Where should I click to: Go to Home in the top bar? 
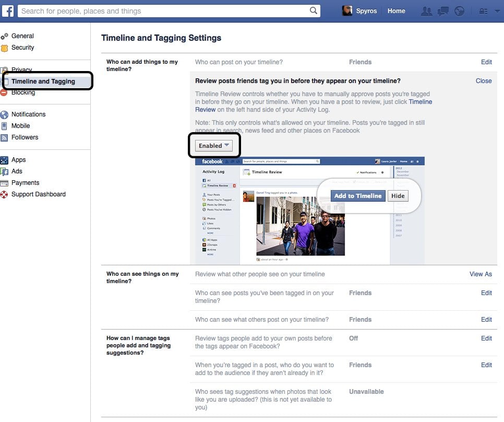tap(396, 11)
